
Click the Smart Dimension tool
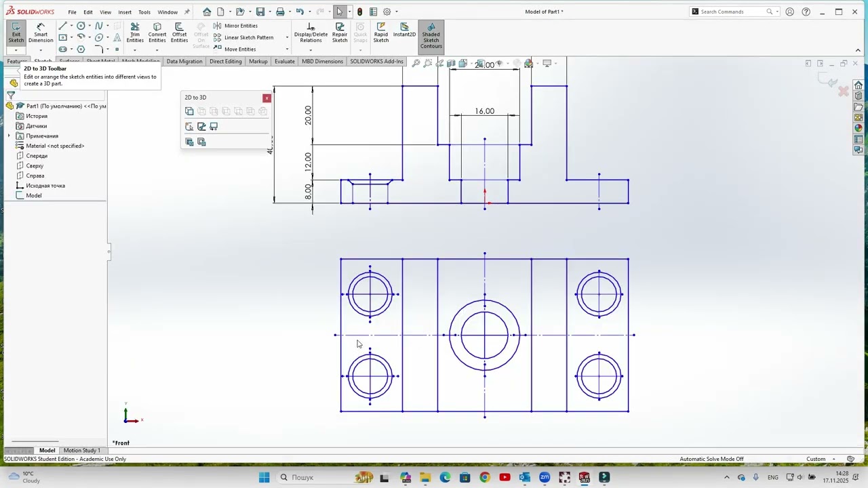(41, 32)
